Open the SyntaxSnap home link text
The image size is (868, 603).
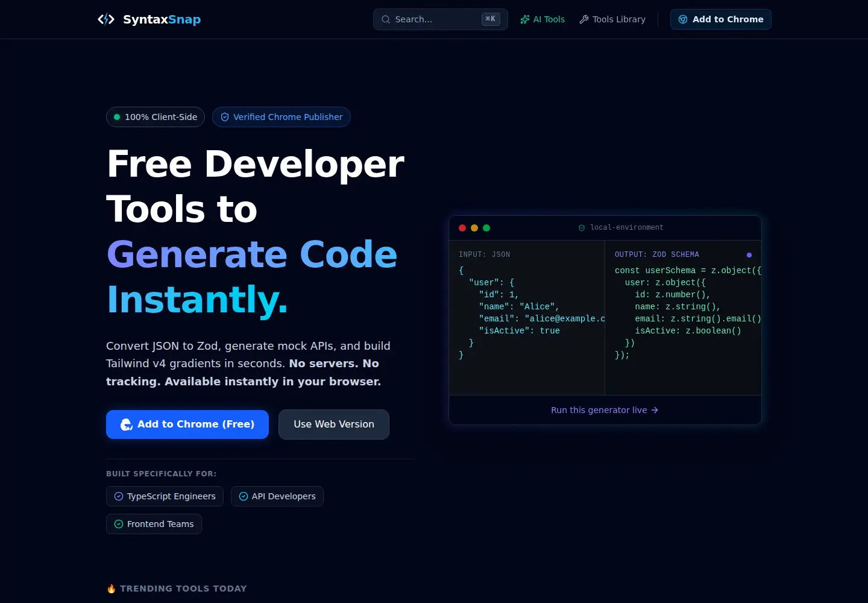point(162,19)
